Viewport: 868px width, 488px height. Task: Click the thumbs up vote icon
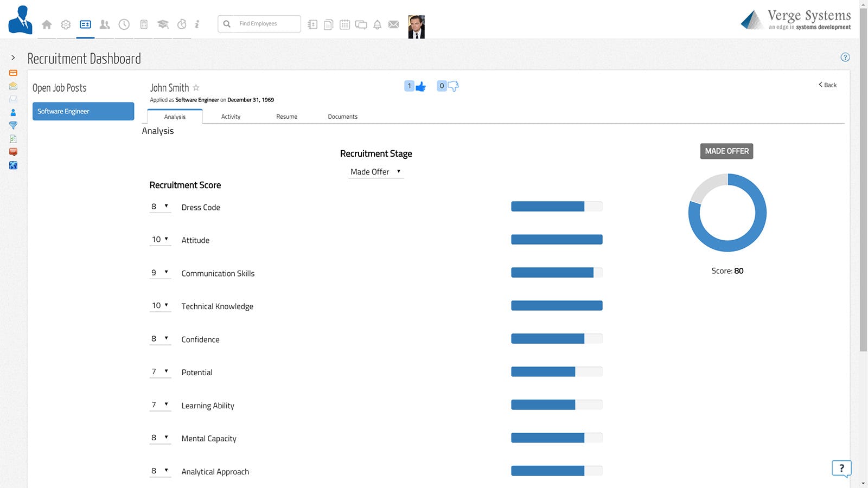pyautogui.click(x=420, y=86)
